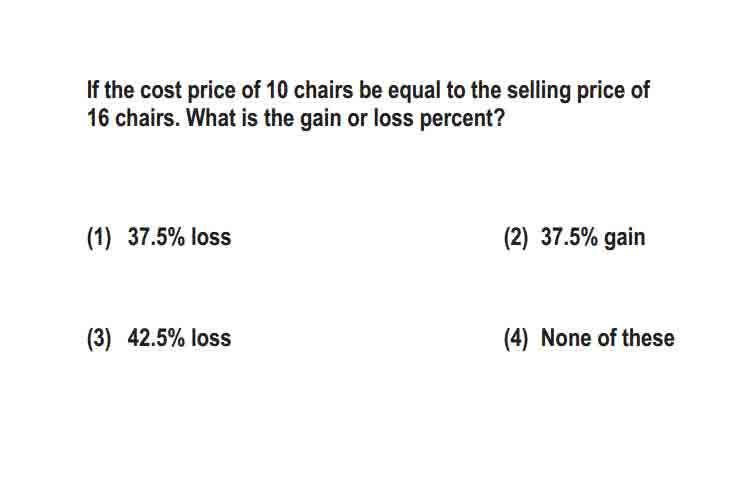Click the first line of the question

point(368,91)
